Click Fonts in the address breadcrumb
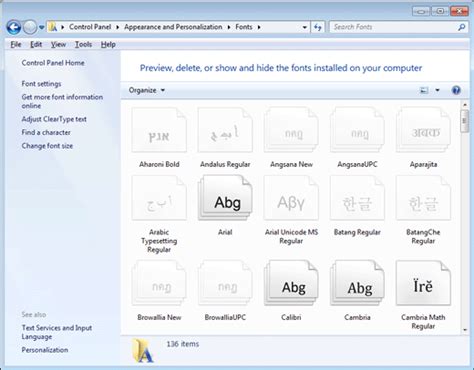 point(244,27)
